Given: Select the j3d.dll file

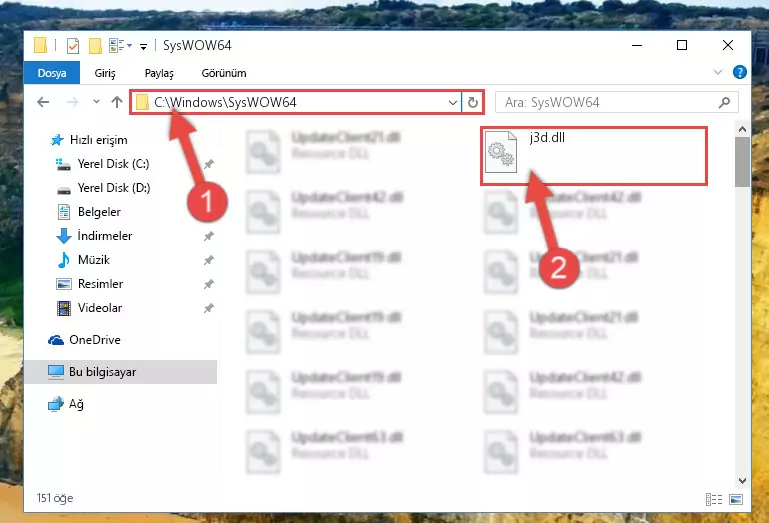Looking at the screenshot, I should (x=593, y=156).
